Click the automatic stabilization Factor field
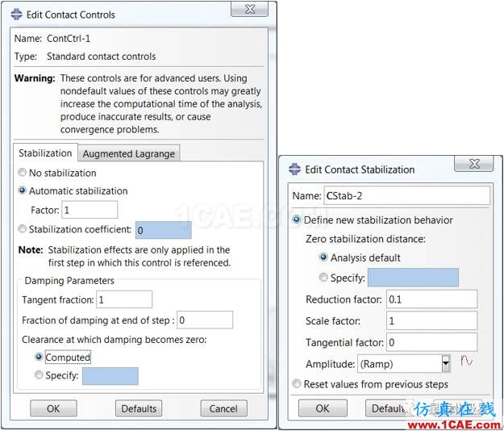The image size is (504, 431). click(x=90, y=210)
